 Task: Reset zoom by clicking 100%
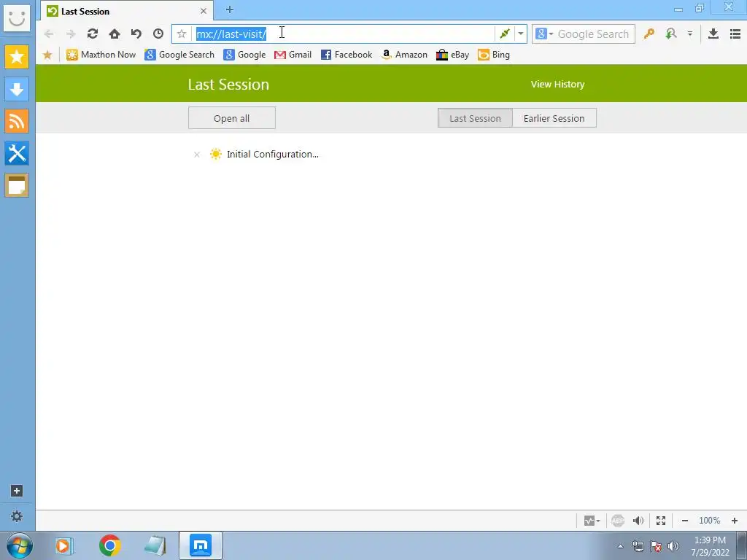click(x=709, y=521)
